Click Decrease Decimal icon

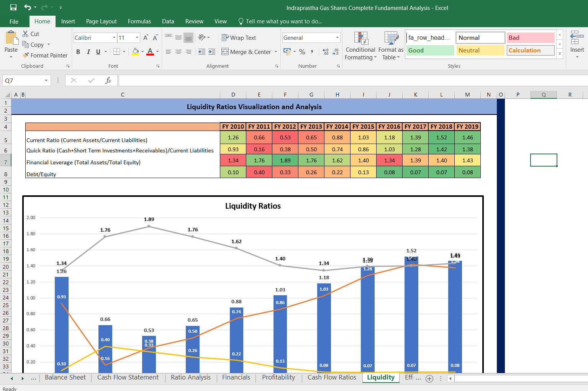pos(336,51)
